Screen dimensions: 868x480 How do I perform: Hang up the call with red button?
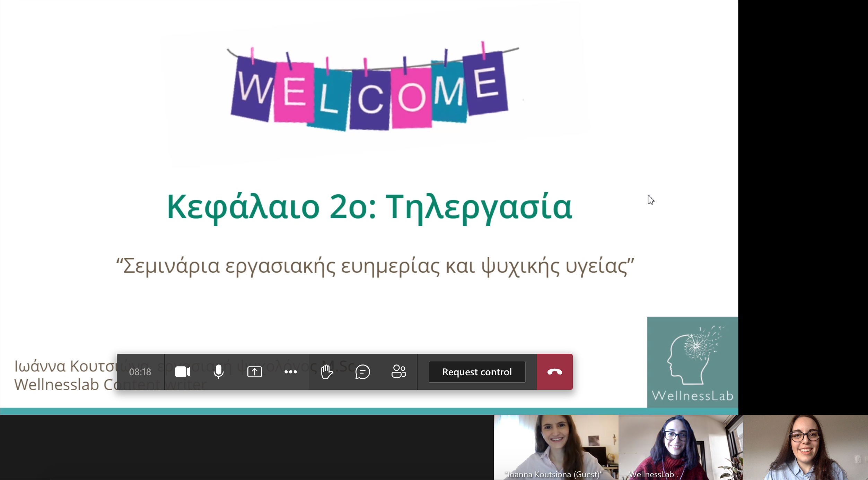point(554,372)
